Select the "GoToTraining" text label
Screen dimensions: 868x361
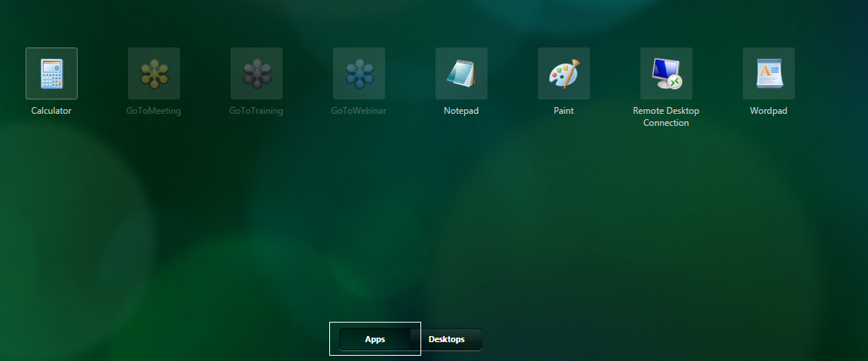[x=256, y=111]
